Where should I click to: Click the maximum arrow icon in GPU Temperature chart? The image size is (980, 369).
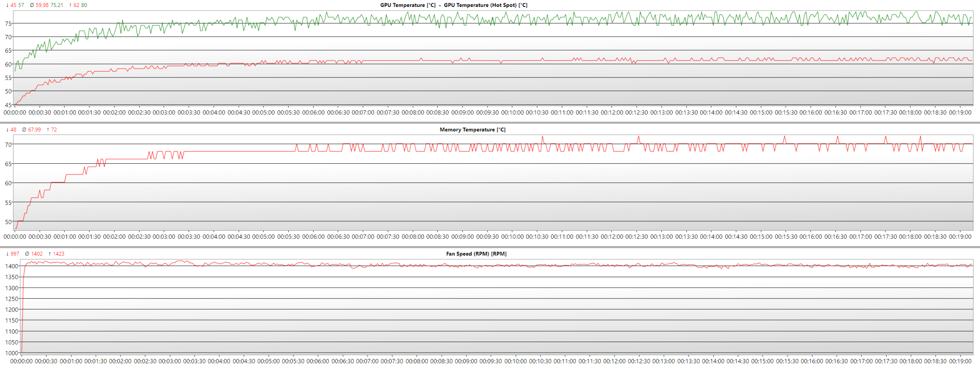click(x=70, y=5)
